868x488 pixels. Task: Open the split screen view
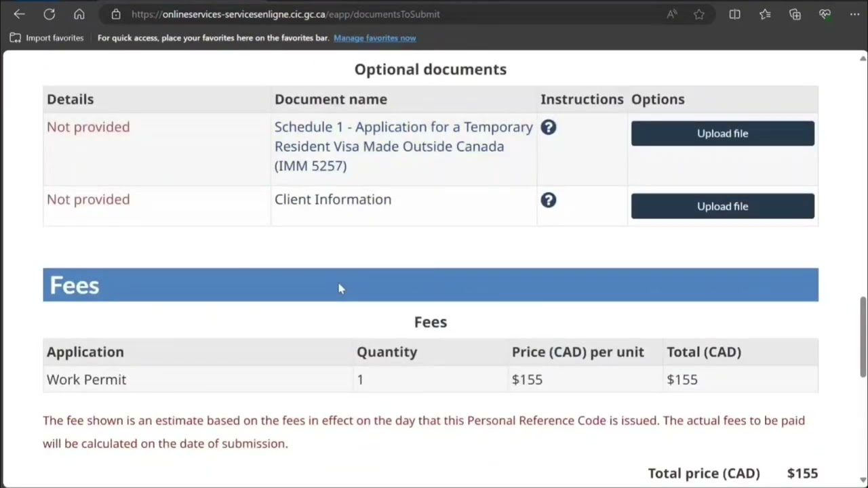[x=734, y=14]
